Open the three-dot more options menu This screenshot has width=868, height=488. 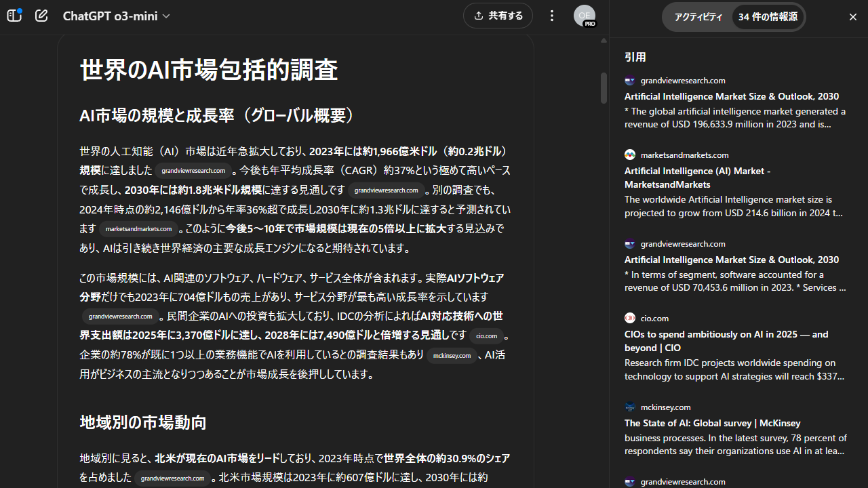click(x=552, y=16)
